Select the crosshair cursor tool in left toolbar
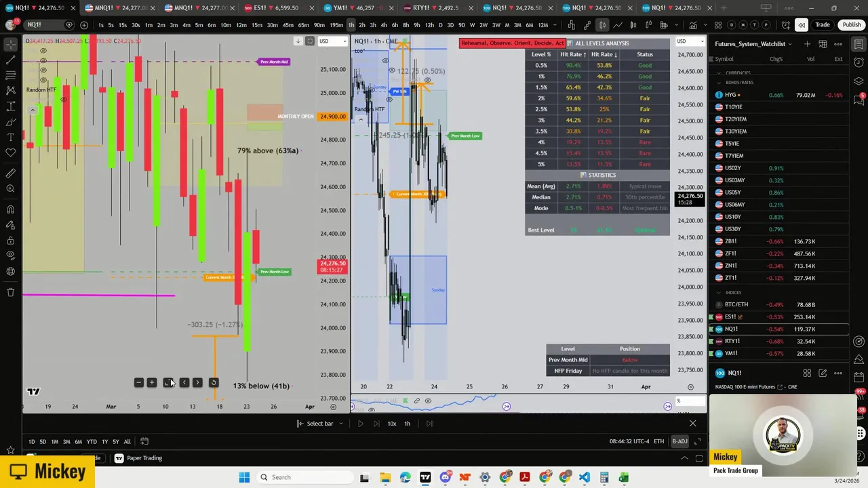This screenshot has width=868, height=488. 10,44
